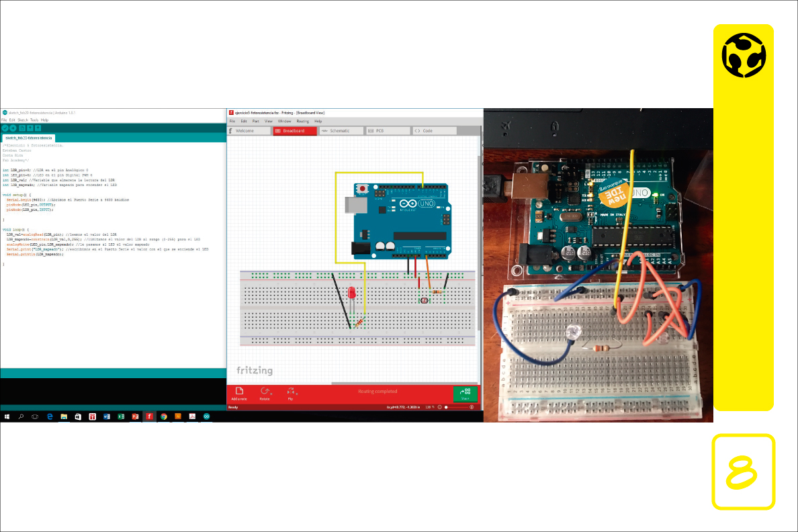This screenshot has height=532, width=798.
Task: Switch to the Schematic view tab
Action: 341,131
